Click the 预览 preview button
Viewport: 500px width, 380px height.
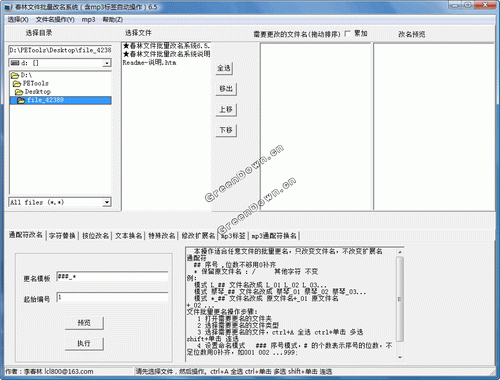(x=84, y=322)
